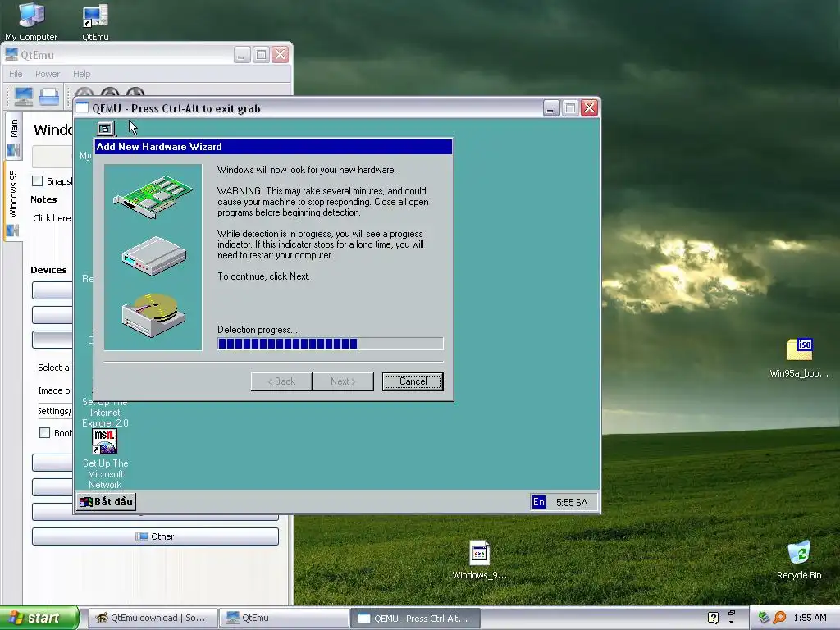Close the QtEmu window
Image resolution: width=840 pixels, height=630 pixels.
(x=280, y=55)
